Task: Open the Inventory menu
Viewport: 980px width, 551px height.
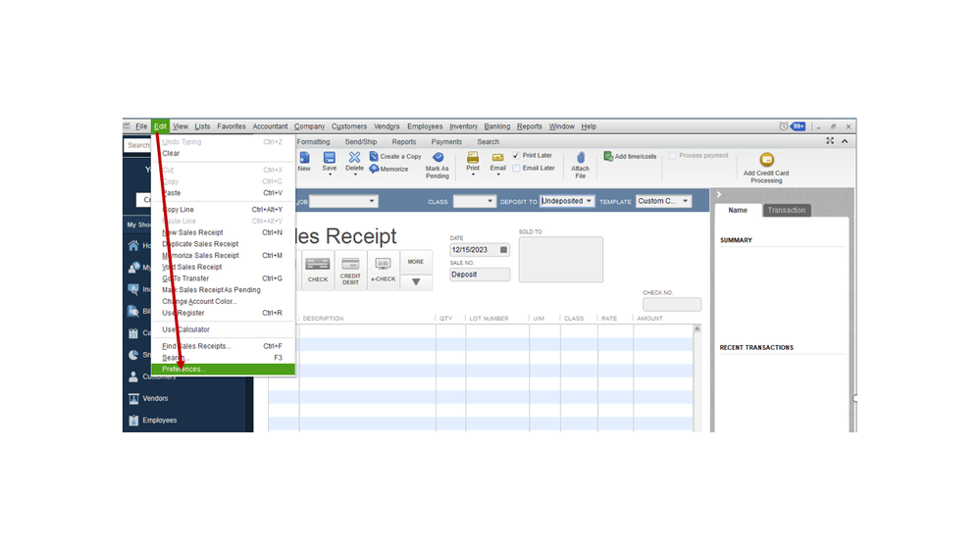Action: point(463,126)
